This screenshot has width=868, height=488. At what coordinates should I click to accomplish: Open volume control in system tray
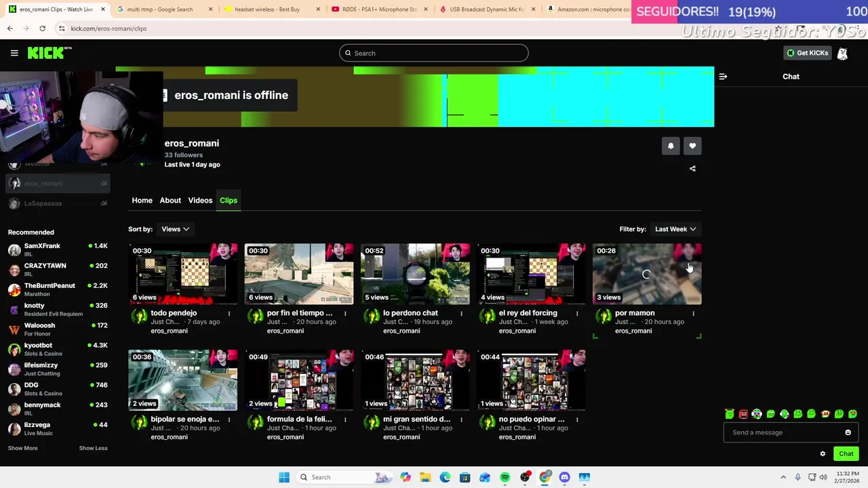(x=823, y=477)
